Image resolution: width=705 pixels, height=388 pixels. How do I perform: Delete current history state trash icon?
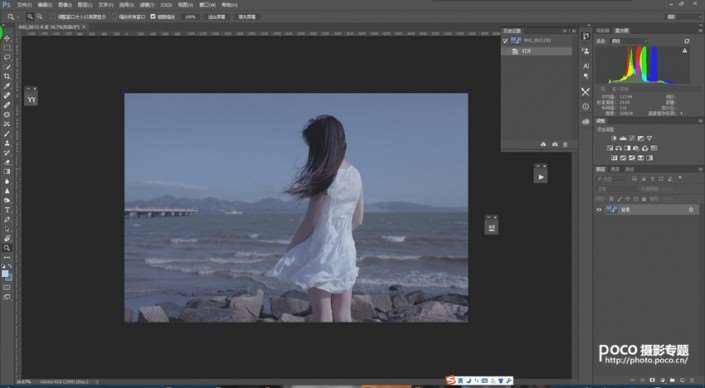pyautogui.click(x=565, y=144)
